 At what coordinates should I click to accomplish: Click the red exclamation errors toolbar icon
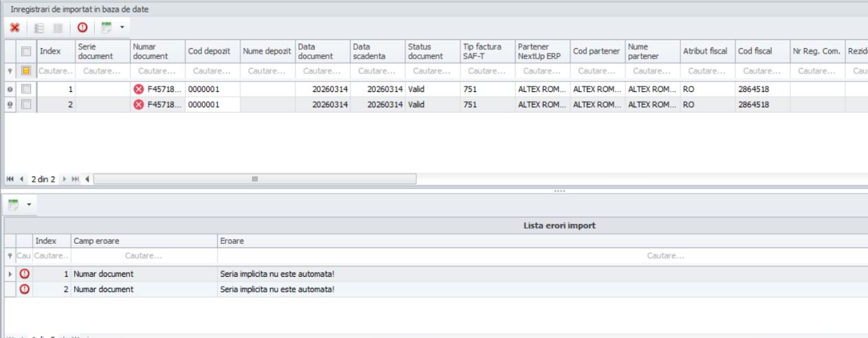82,27
